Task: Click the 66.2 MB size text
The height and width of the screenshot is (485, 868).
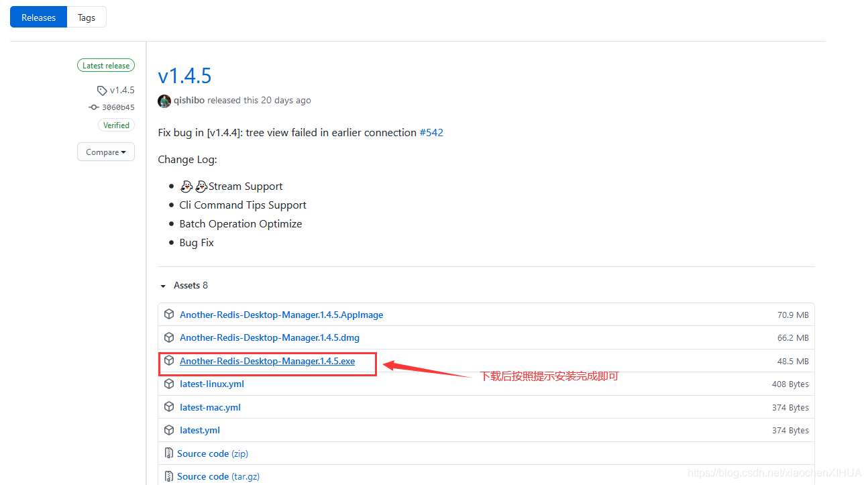Action: pos(793,338)
